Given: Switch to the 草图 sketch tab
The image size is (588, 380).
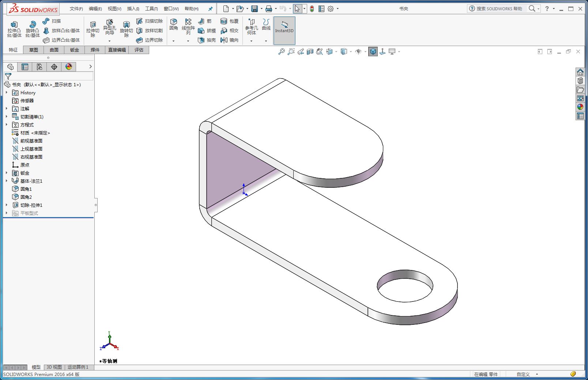Looking at the screenshot, I should point(34,50).
